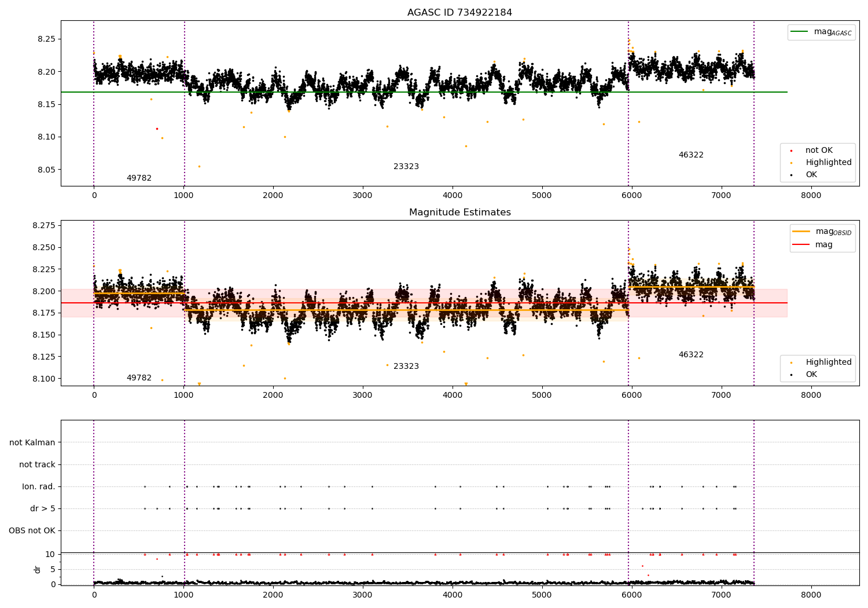Select 'Highlighted' in the AGASC ID plot legend
The height and width of the screenshot is (608, 868).
click(828, 163)
